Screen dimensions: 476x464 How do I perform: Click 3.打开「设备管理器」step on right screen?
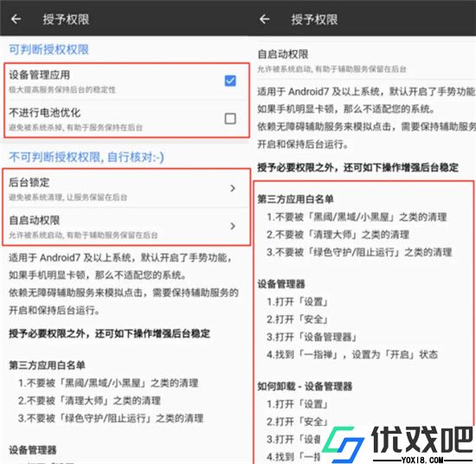coord(312,337)
